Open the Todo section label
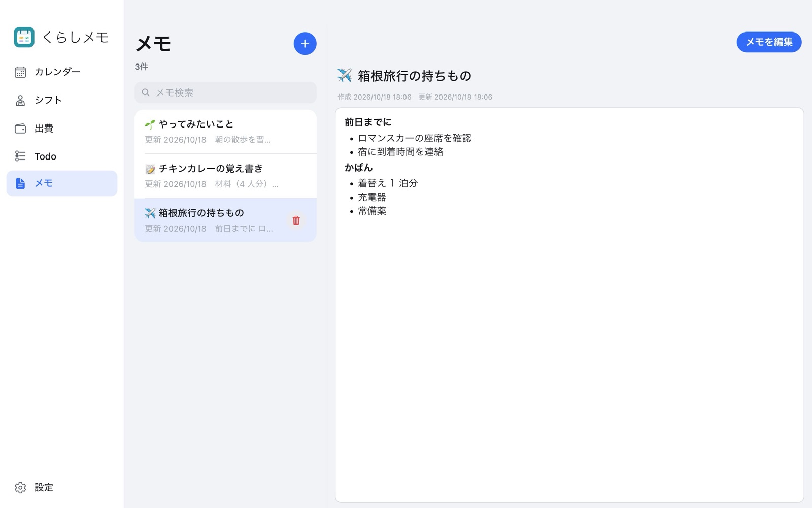Screen dimensions: 812x508 click(45, 156)
